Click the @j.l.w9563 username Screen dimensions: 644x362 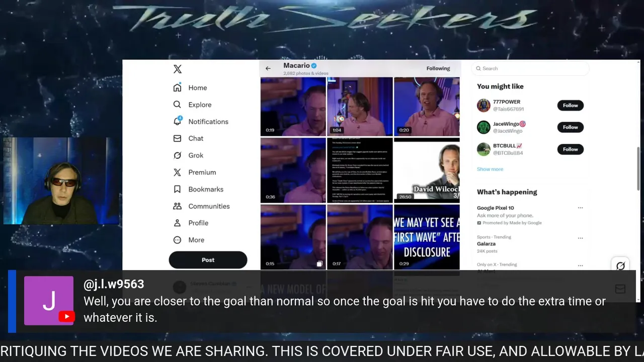[114, 284]
